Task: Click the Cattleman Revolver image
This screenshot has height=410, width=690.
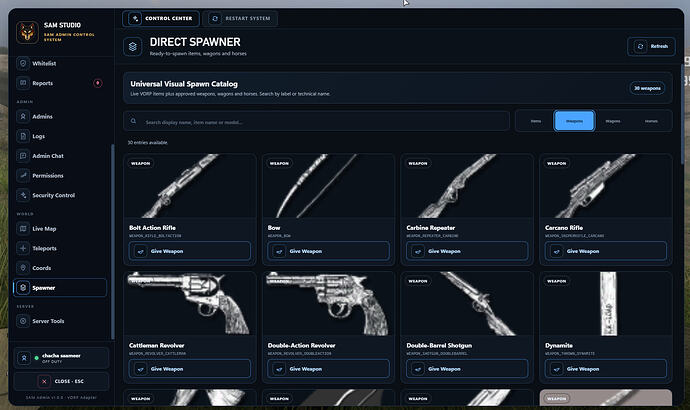Action: click(x=190, y=304)
